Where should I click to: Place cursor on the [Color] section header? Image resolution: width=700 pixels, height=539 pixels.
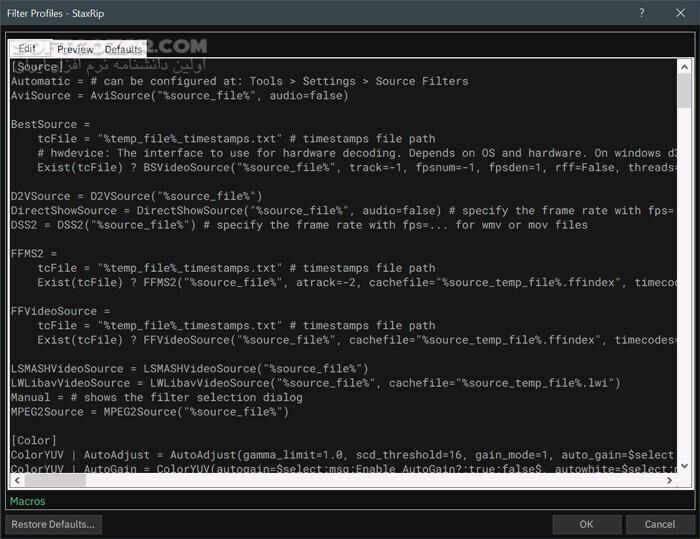[x=34, y=440]
